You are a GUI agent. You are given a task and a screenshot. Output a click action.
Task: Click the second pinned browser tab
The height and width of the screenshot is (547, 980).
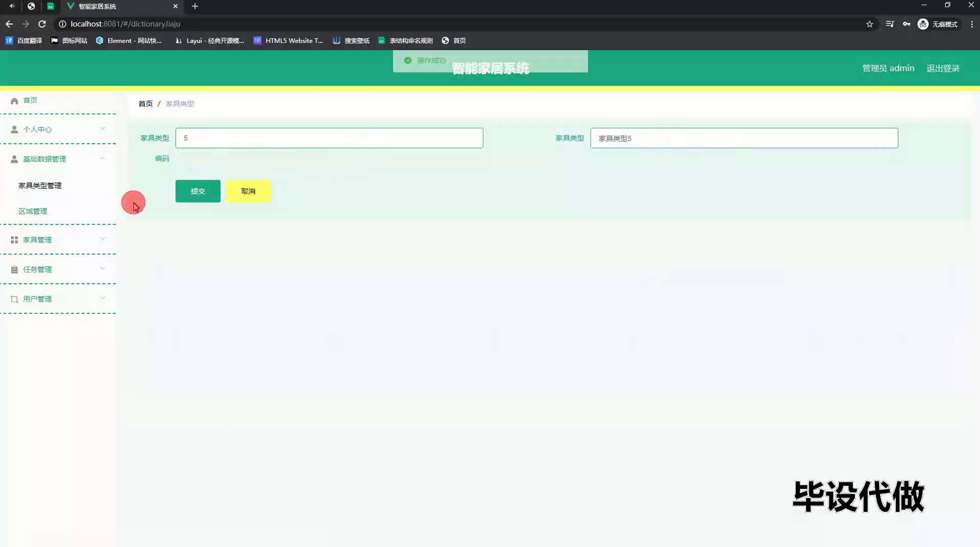pyautogui.click(x=31, y=6)
